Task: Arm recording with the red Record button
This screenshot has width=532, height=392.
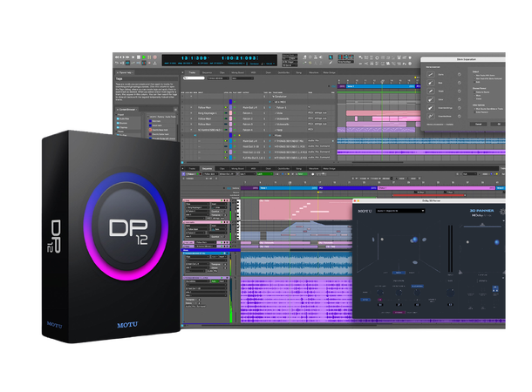Action: [155, 57]
